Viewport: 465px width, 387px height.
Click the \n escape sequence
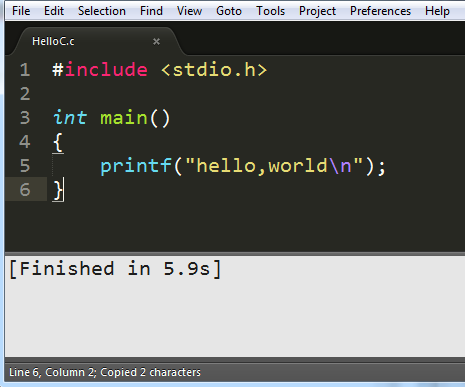click(x=340, y=166)
